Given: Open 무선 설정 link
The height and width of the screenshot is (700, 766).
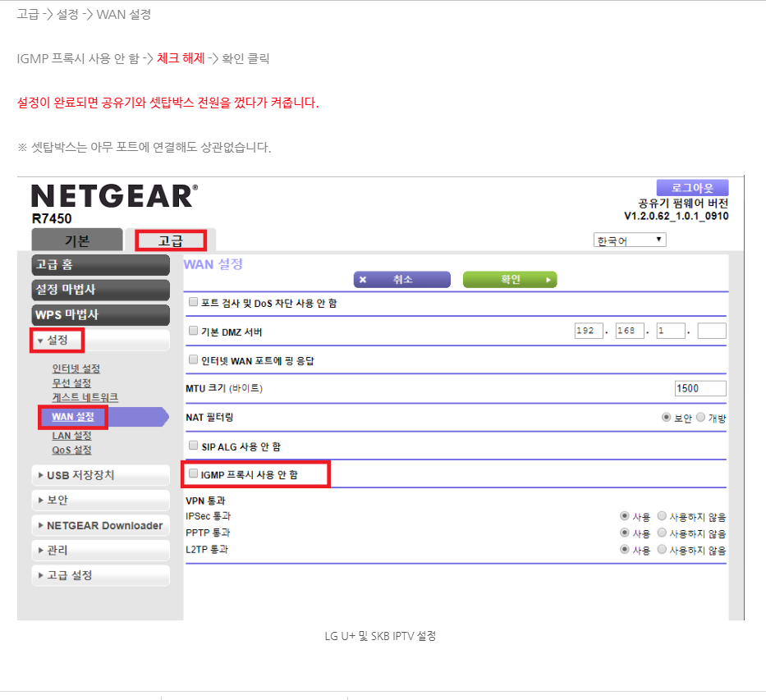Looking at the screenshot, I should pos(71,382).
